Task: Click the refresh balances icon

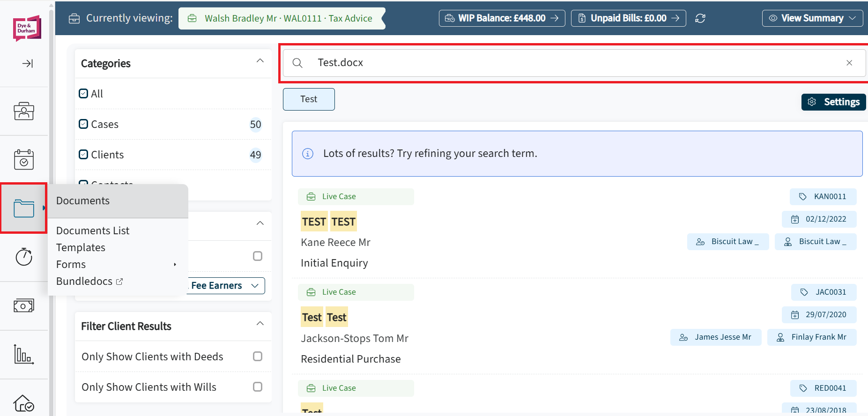Action: click(x=700, y=18)
